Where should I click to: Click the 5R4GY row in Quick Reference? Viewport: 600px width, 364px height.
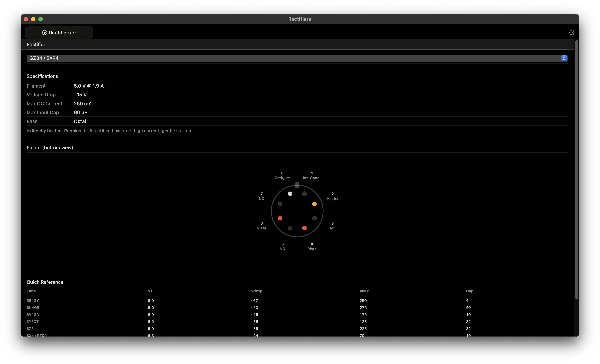click(297, 301)
